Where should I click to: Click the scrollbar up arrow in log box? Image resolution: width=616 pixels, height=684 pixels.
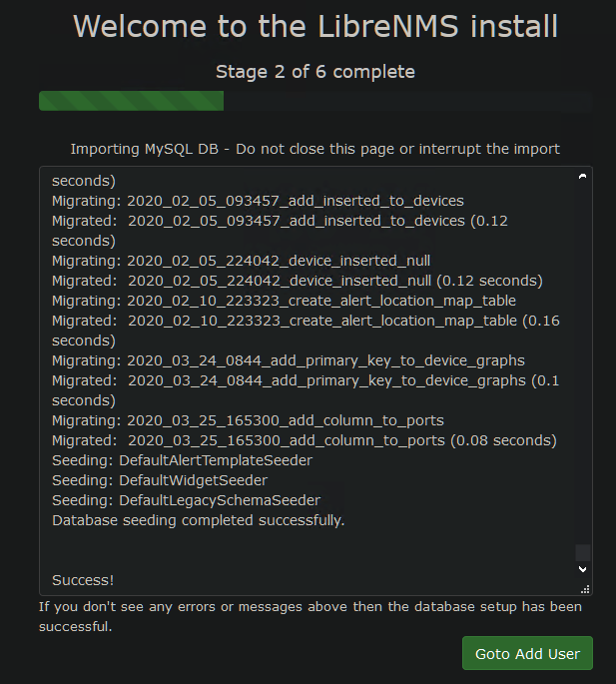pos(582,176)
